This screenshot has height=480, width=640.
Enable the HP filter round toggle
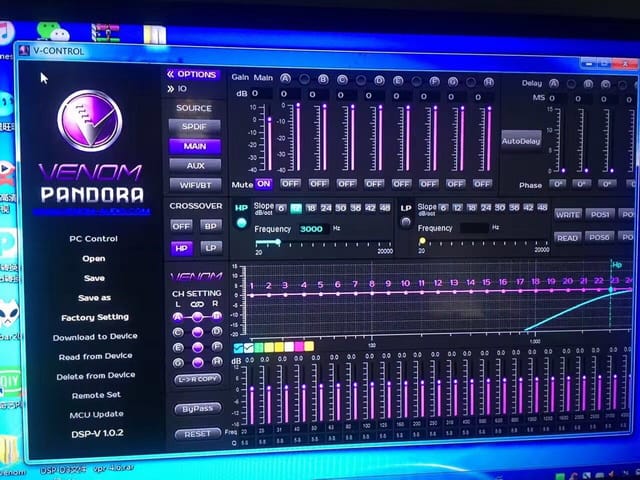242,223
